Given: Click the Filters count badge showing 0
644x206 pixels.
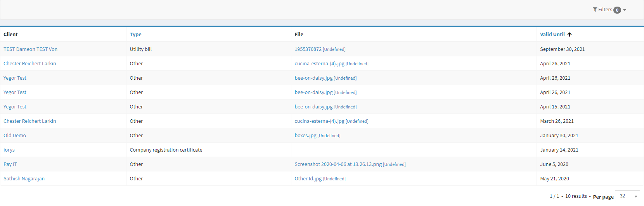Looking at the screenshot, I should pos(617,10).
